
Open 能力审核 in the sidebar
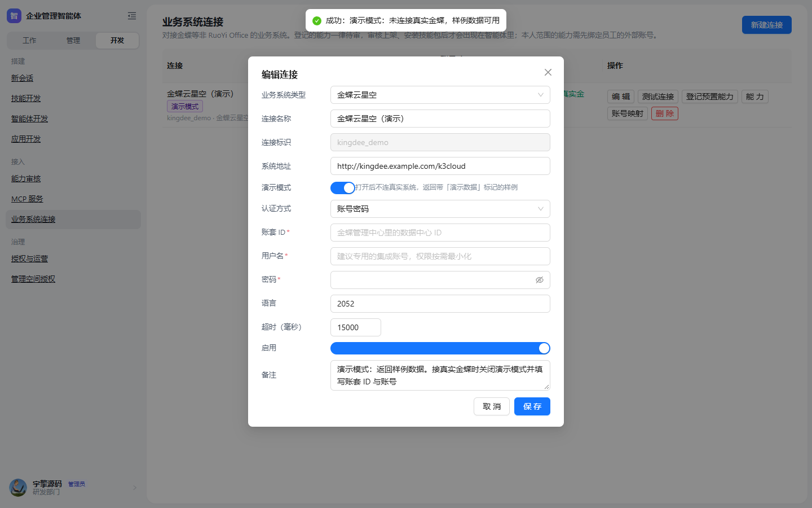coord(26,179)
